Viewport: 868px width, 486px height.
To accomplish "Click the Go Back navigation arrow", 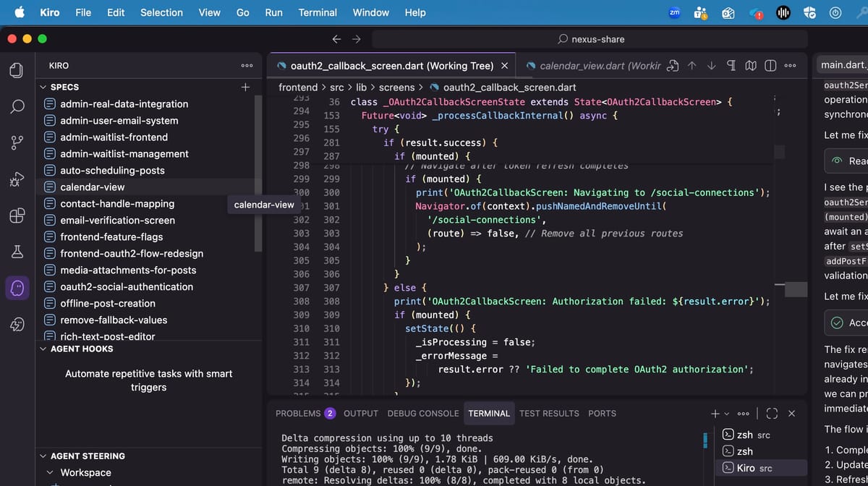I will tap(336, 39).
